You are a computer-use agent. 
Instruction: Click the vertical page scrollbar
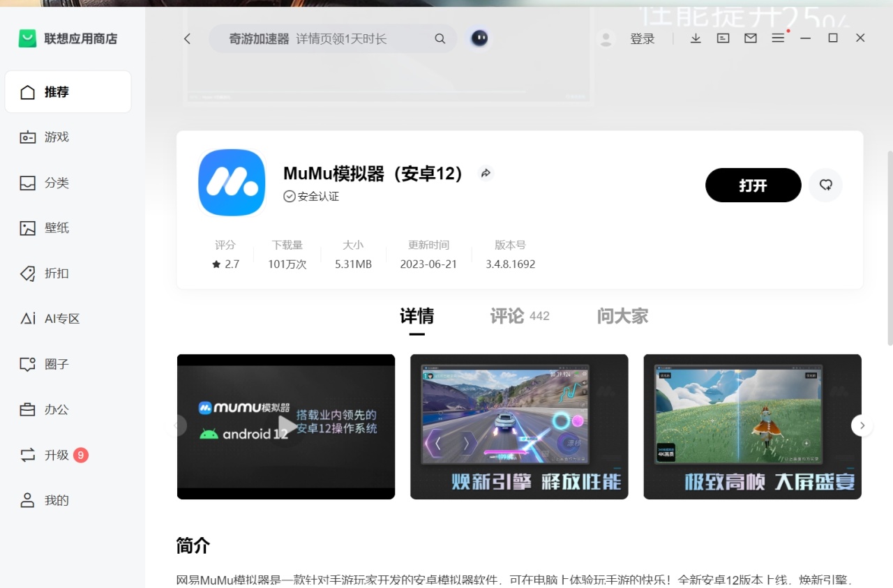(890, 248)
